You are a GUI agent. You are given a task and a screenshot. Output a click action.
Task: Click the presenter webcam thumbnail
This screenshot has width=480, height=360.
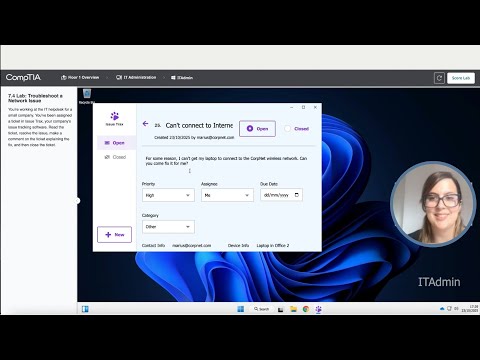tap(433, 204)
